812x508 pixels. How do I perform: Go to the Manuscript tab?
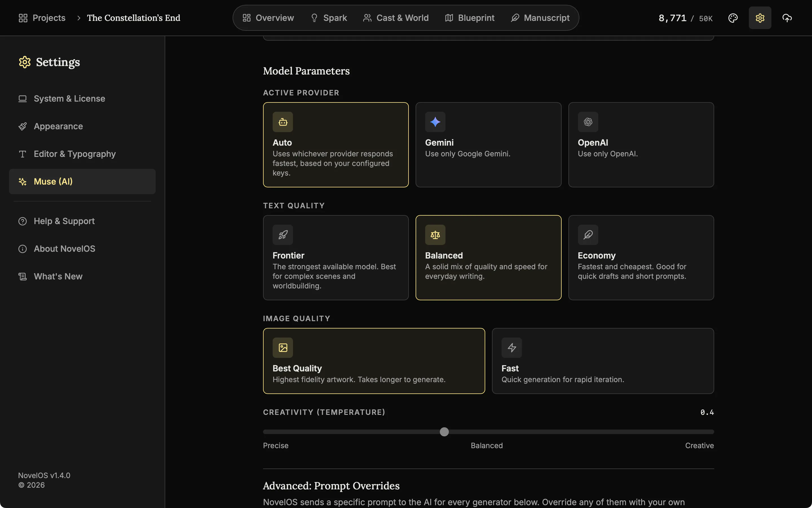point(540,18)
